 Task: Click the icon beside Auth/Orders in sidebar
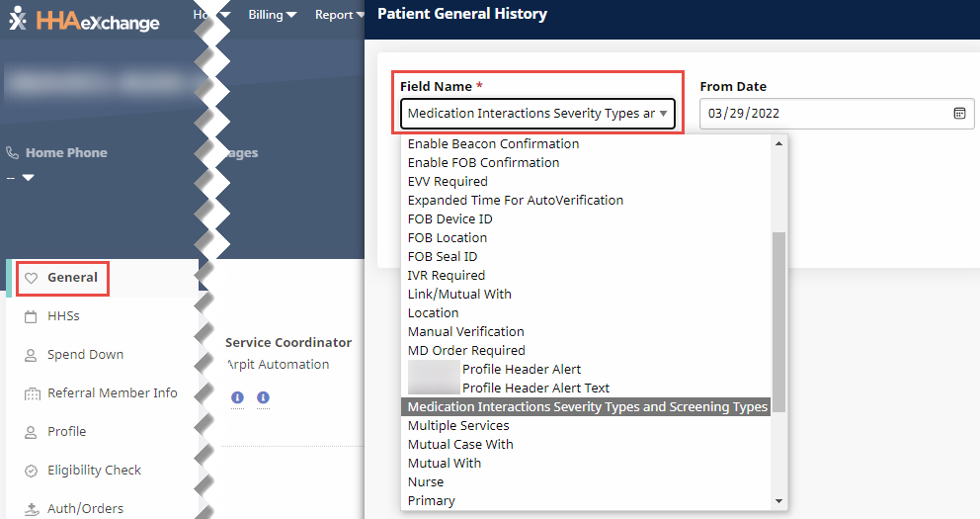pyautogui.click(x=30, y=509)
